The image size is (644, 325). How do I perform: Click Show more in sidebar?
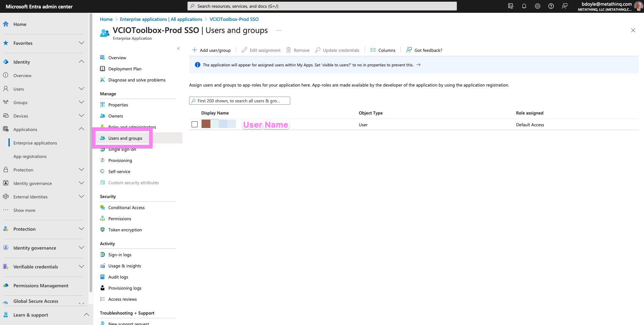24,210
